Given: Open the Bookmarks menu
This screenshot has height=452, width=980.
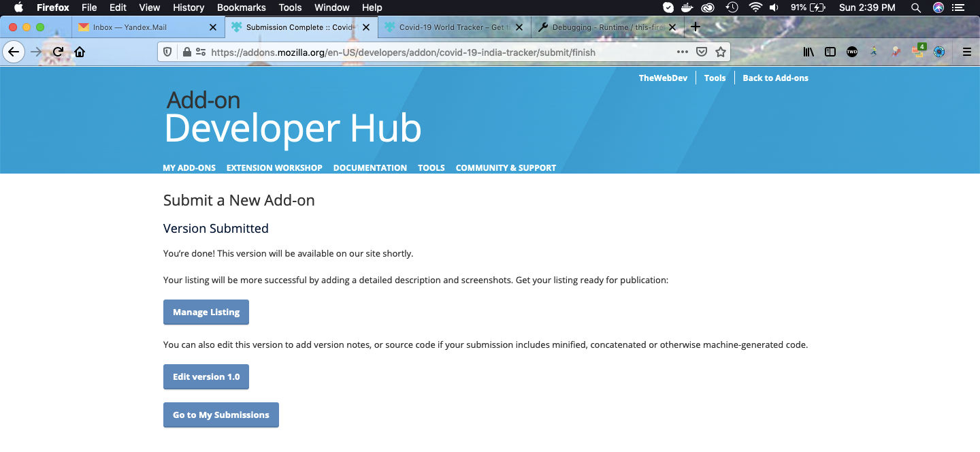Looking at the screenshot, I should tap(242, 7).
